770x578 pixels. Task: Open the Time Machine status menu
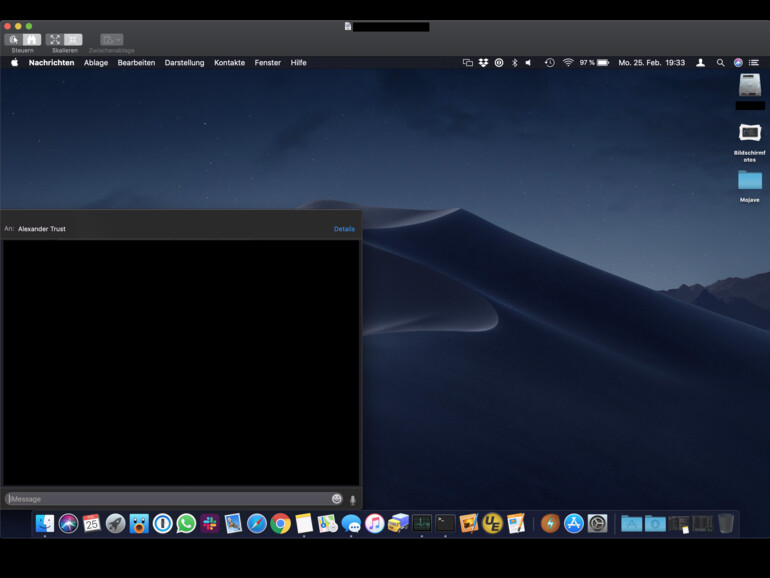[x=549, y=62]
